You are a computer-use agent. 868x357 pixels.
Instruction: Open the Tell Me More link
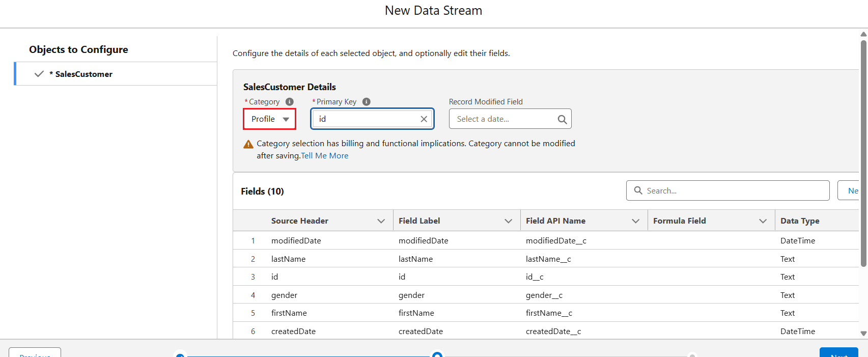(x=325, y=156)
